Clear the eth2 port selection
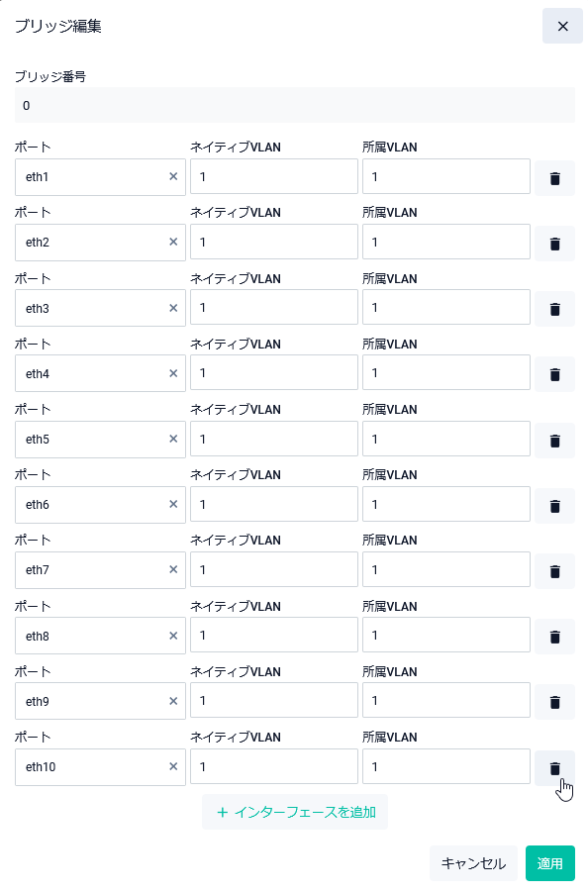 pos(173,242)
